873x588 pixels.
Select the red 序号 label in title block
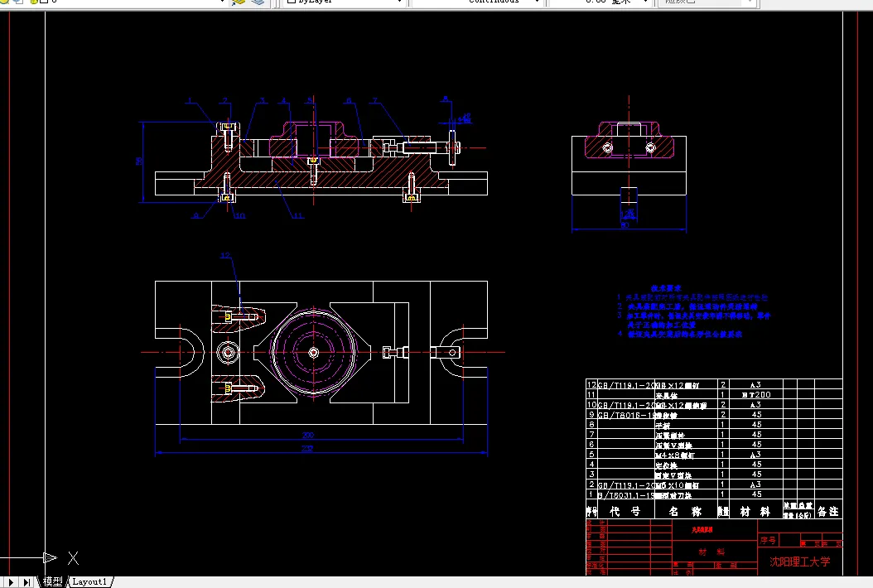(x=769, y=540)
